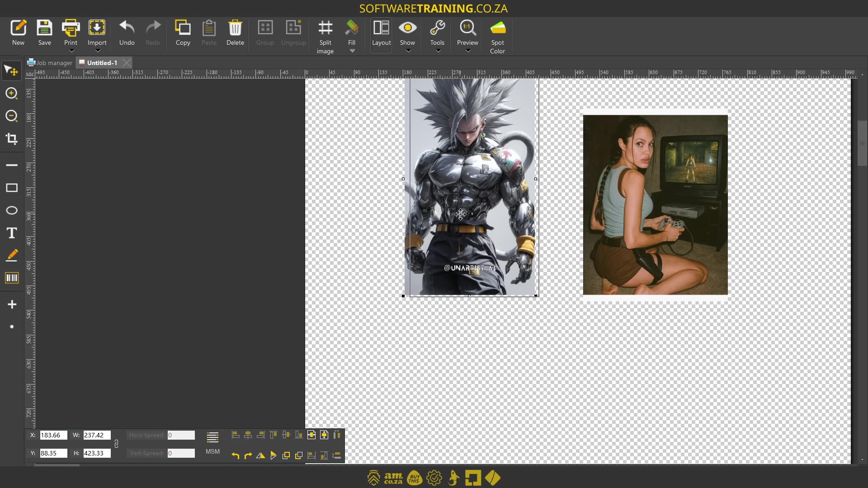Click the X position field
The image size is (868, 488).
(53, 435)
